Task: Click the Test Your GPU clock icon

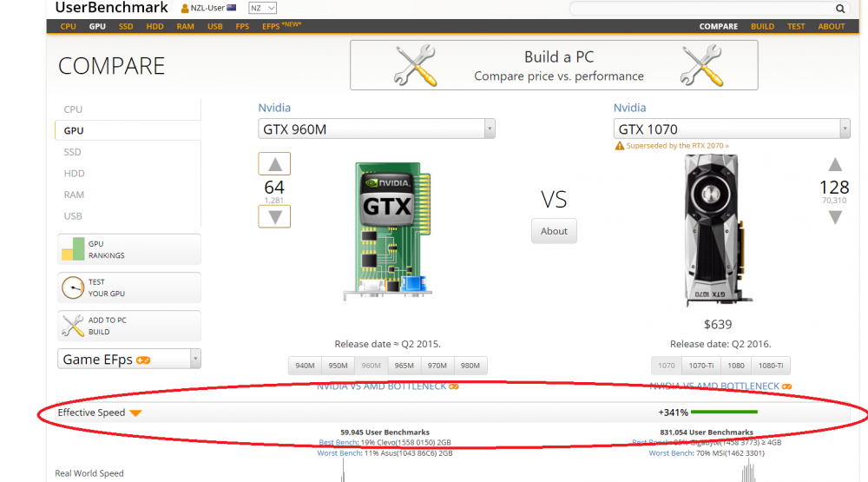Action: (x=73, y=288)
